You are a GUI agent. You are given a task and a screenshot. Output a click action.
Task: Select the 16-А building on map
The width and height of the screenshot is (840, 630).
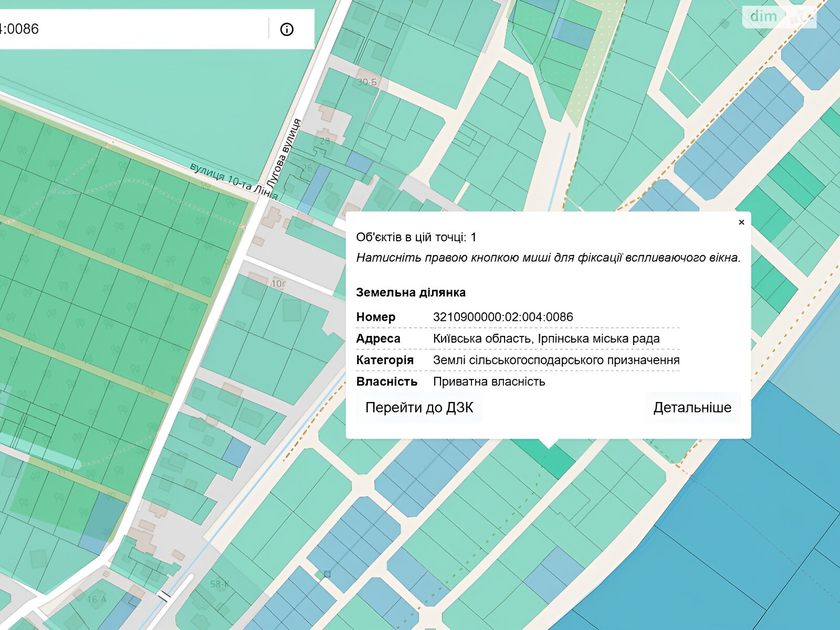point(96,599)
